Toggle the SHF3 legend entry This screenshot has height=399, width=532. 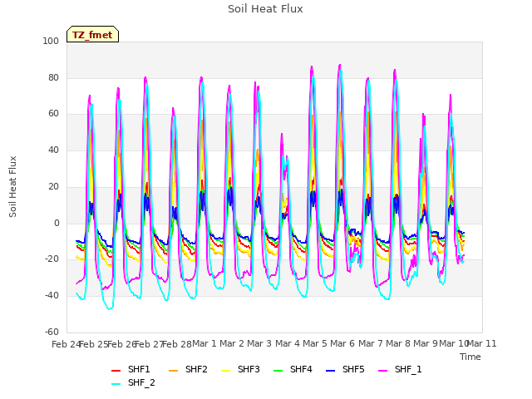(240, 369)
